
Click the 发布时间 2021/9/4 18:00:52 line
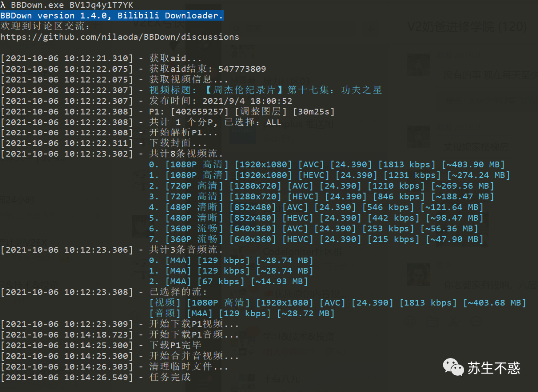[x=221, y=101]
